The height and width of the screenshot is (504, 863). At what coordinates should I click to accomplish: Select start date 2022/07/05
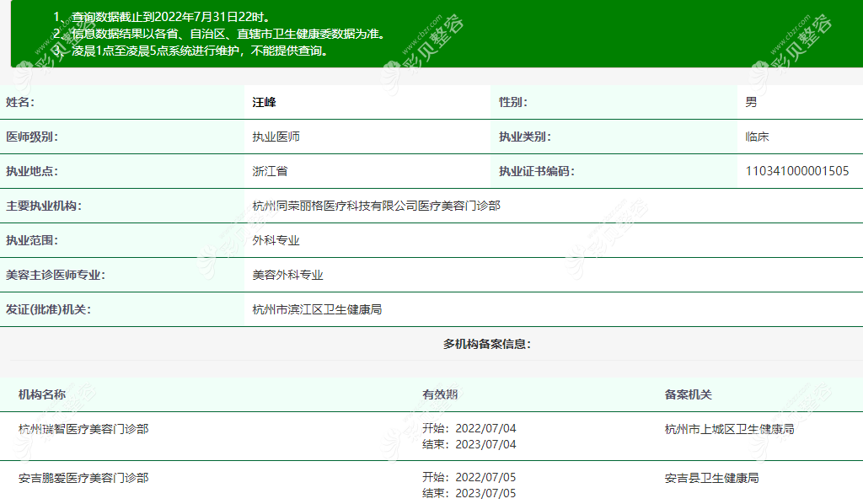tap(485, 478)
